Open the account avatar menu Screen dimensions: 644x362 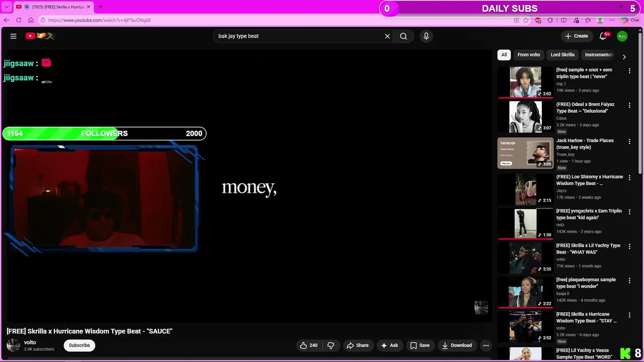pos(622,36)
